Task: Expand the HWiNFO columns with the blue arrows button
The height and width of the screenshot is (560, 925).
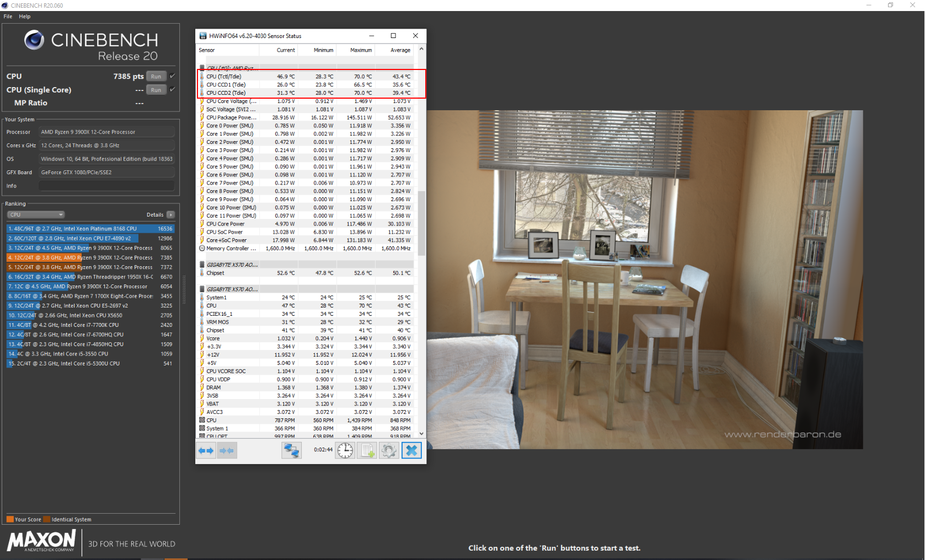Action: coord(206,450)
